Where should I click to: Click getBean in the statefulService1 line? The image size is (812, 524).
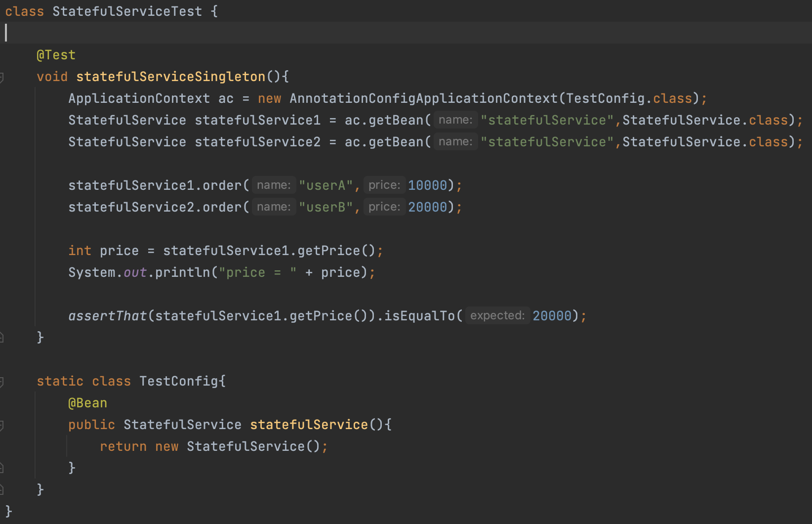click(x=396, y=120)
